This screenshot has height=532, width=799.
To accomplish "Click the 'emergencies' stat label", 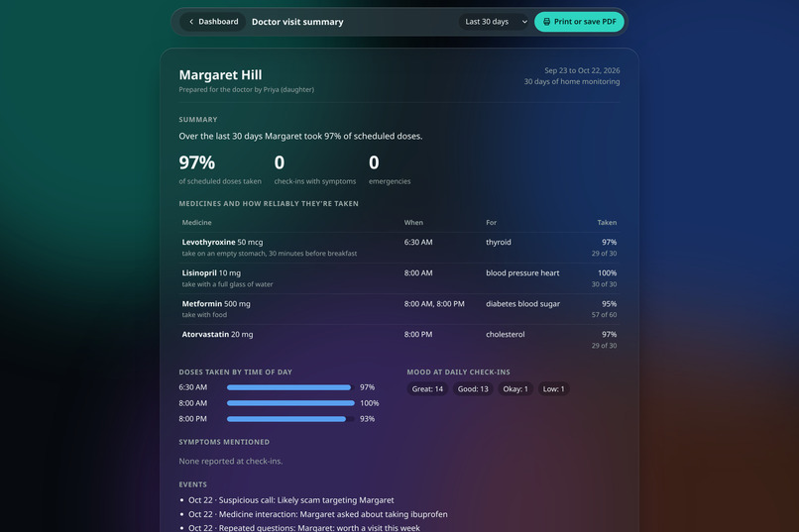I will (390, 181).
